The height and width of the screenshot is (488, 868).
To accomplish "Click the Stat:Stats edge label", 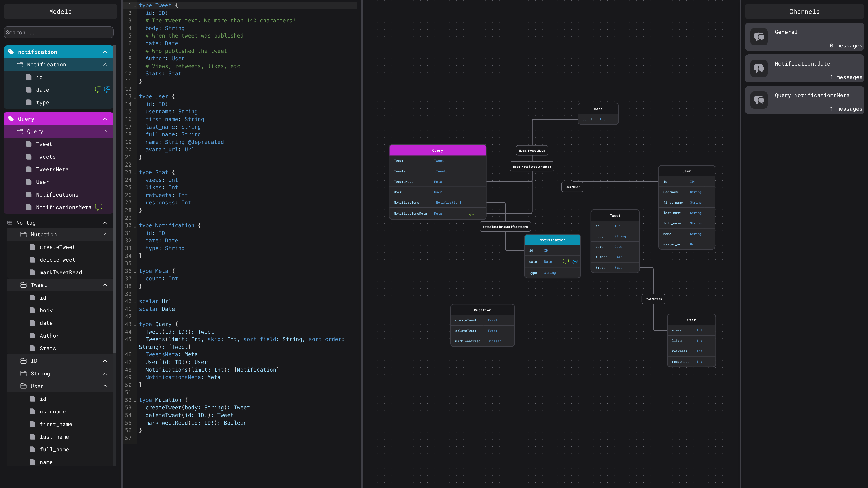I will click(x=653, y=299).
